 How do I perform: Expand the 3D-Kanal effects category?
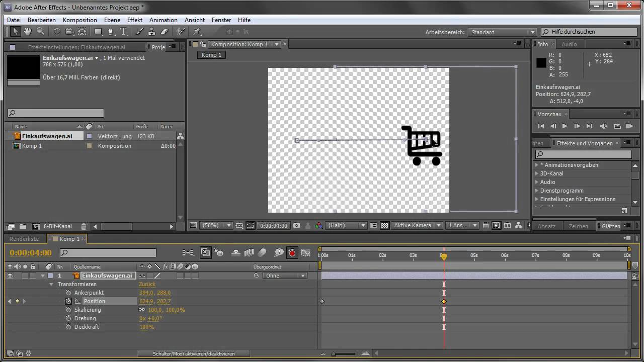click(x=537, y=173)
